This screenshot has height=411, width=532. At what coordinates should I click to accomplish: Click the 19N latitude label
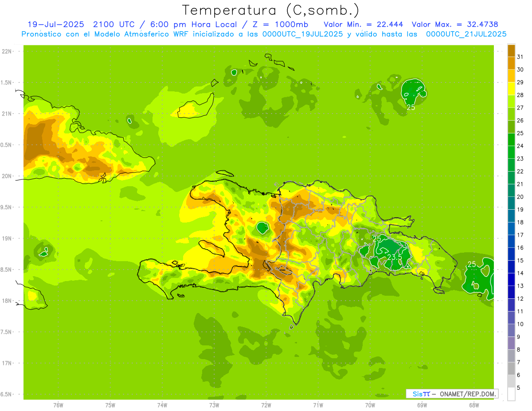[x=8, y=239]
